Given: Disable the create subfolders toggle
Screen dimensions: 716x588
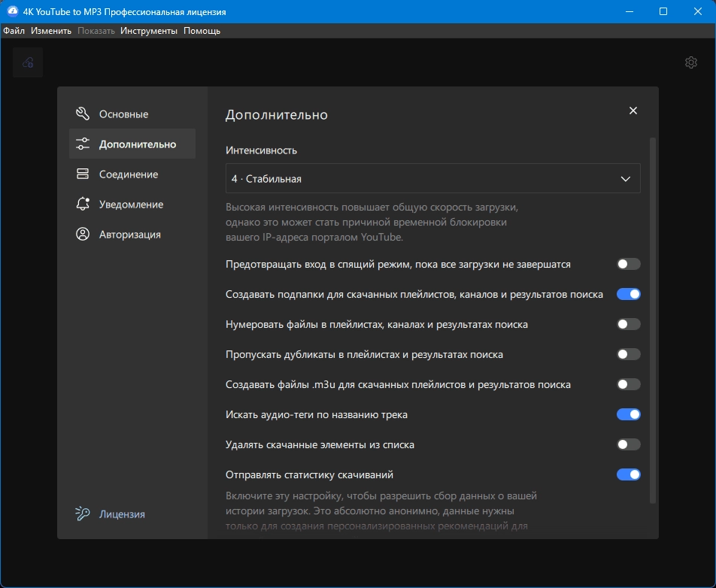Looking at the screenshot, I should pyautogui.click(x=628, y=294).
